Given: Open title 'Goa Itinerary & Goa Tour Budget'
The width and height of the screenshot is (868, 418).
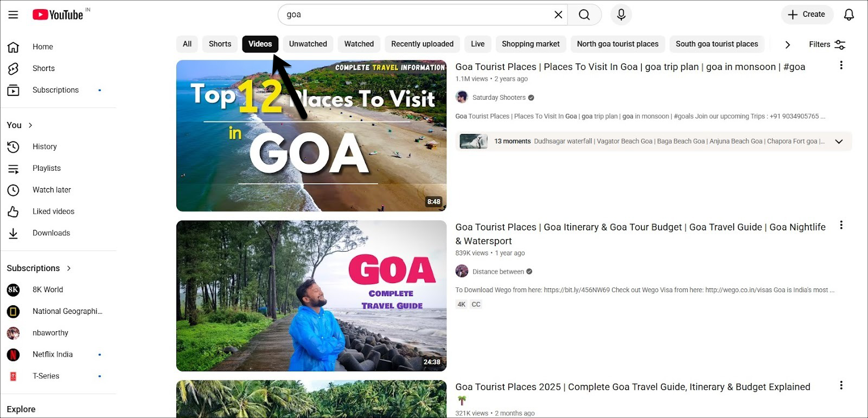Looking at the screenshot, I should click(x=640, y=234).
